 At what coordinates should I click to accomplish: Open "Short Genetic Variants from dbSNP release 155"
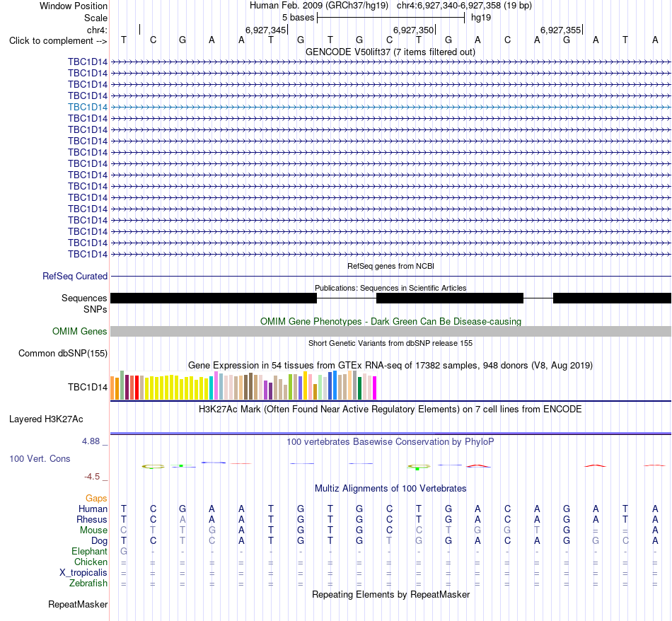click(390, 343)
